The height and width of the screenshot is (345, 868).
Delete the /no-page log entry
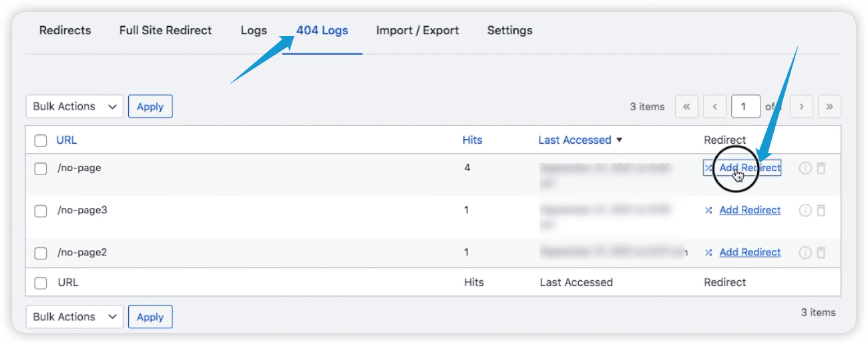(821, 168)
